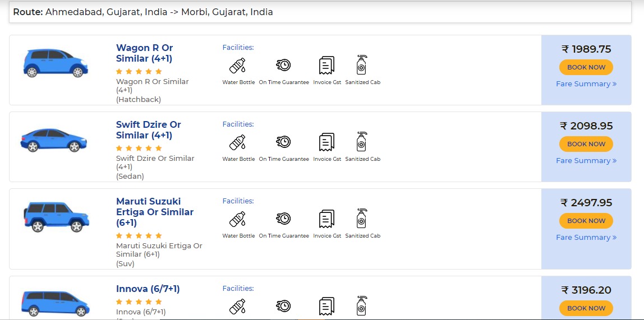Viewport: 644px width, 320px height.
Task: Click Sanitized Cab icon in Innova row
Action: click(362, 306)
